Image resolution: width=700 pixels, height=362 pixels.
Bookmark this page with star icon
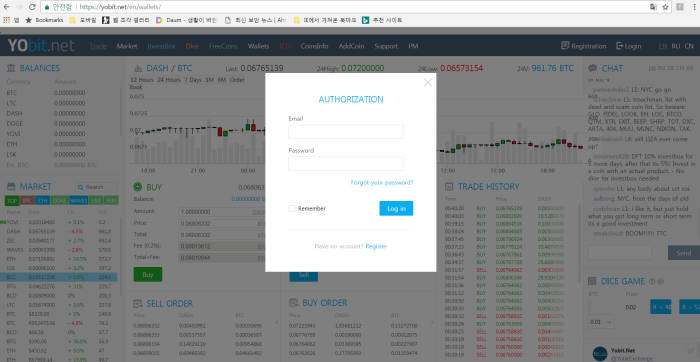[665, 7]
